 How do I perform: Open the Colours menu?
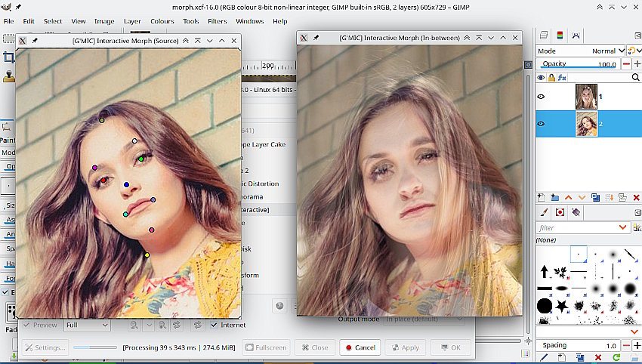[x=162, y=21]
